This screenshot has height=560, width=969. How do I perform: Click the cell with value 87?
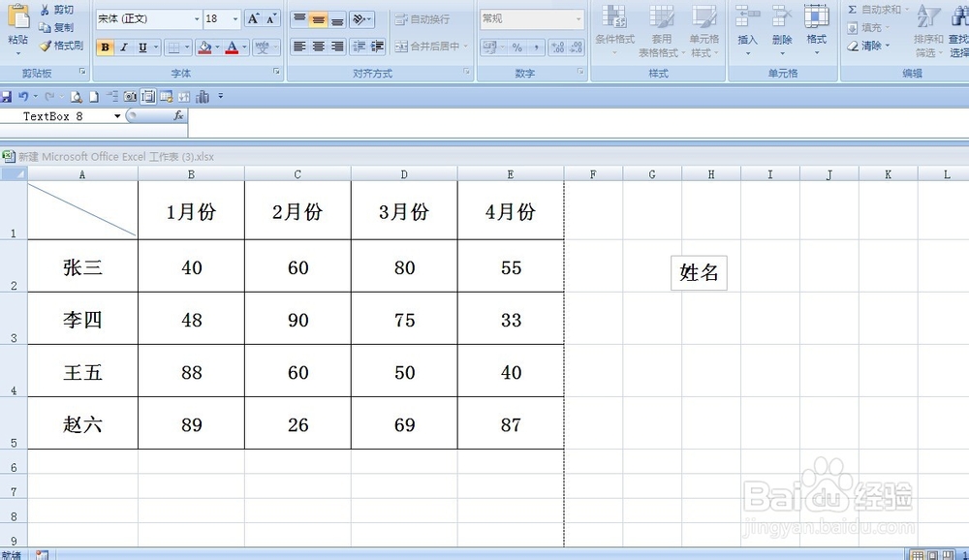[x=511, y=423]
